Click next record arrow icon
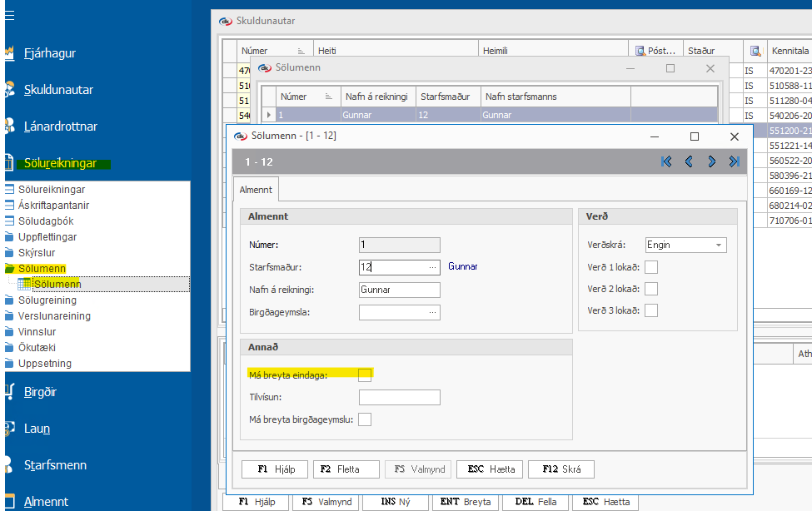Screen dimensions: 812x511 (x=711, y=161)
